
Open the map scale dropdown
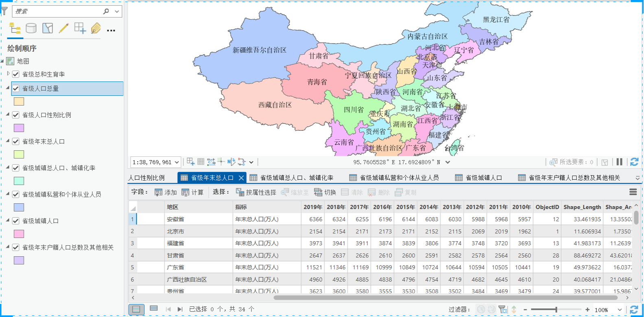[177, 162]
